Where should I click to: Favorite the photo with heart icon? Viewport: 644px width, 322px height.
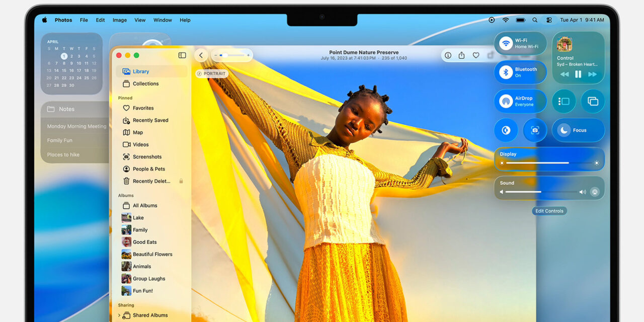(x=475, y=55)
